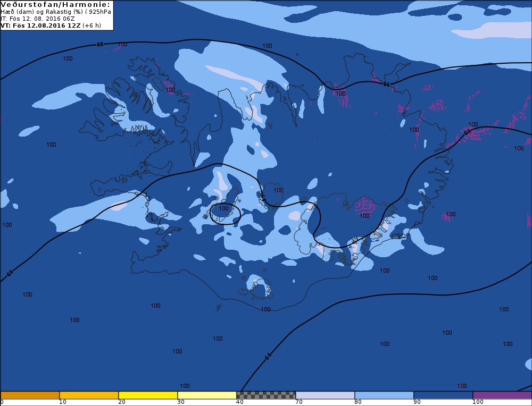Click the checkered 40–70 legend segment

coord(266,395)
